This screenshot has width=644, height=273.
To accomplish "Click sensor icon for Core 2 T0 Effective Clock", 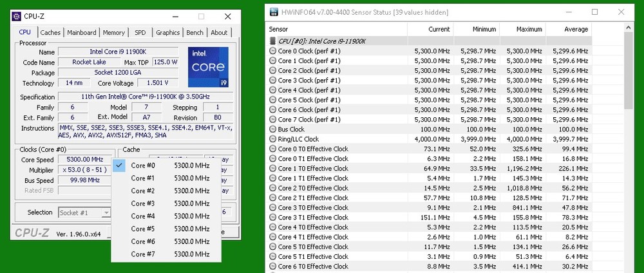I will coord(272,188).
